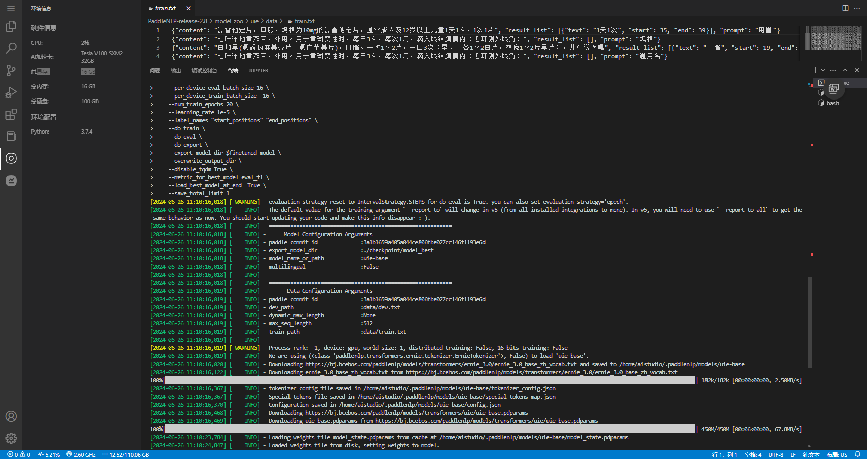Viewport: 868px width, 460px height.
Task: Click terminal line --learning_rate 1e-5
Action: point(202,112)
